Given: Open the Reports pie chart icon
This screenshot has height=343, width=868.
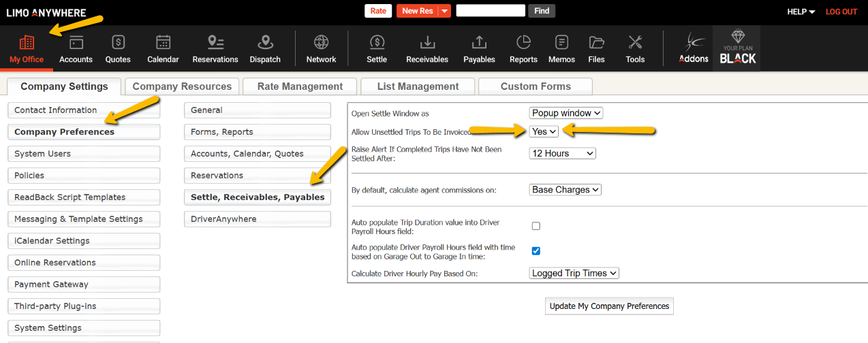Looking at the screenshot, I should [x=523, y=43].
